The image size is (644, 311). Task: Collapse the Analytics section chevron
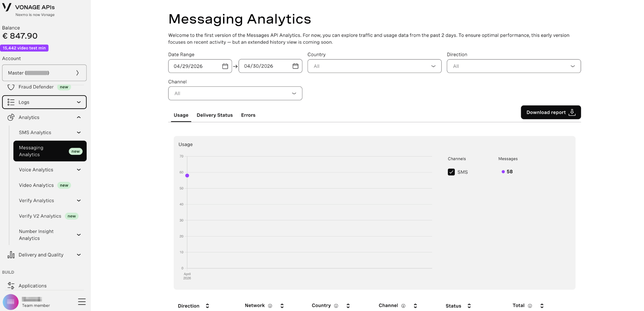pyautogui.click(x=79, y=117)
